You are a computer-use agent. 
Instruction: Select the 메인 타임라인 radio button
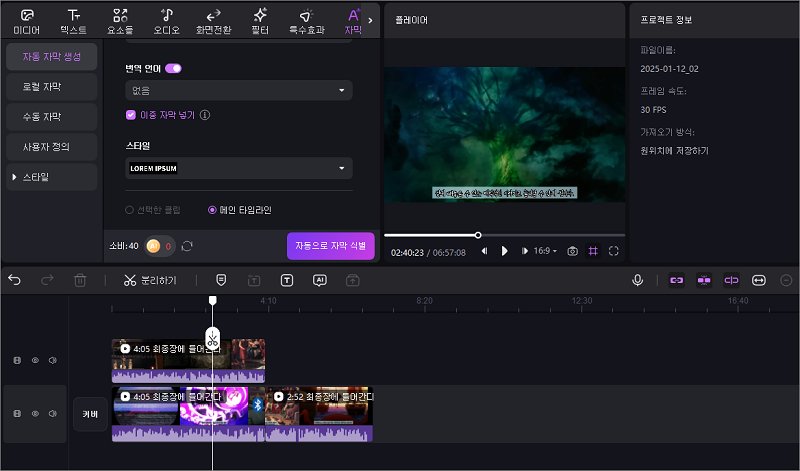(212, 210)
